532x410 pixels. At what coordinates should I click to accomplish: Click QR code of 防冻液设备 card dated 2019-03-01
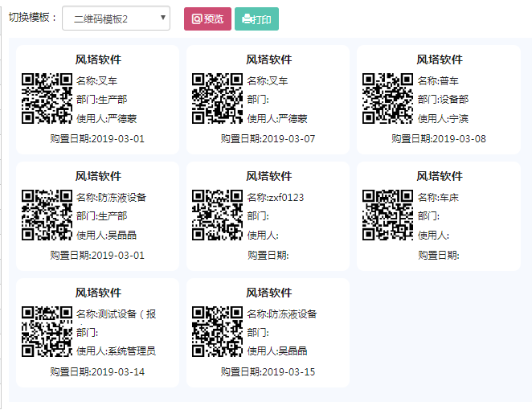click(47, 215)
